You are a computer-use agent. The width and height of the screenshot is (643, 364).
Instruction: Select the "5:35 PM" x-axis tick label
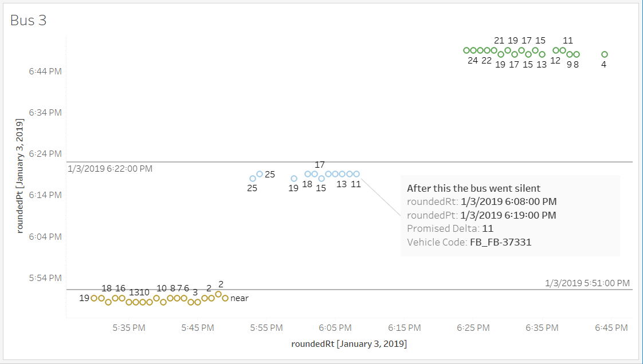point(129,328)
